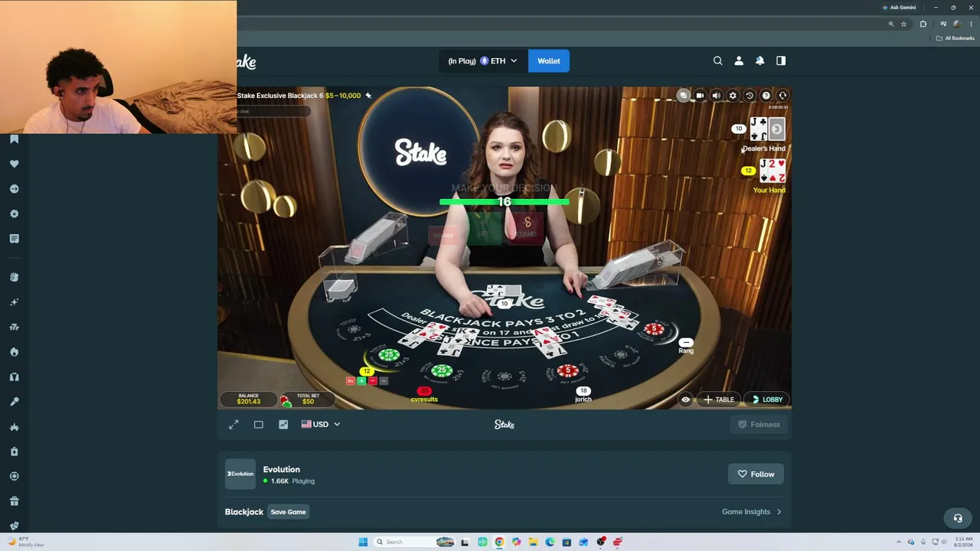Open the live chat support bubble
Viewport: 980px width, 551px height.
click(957, 518)
